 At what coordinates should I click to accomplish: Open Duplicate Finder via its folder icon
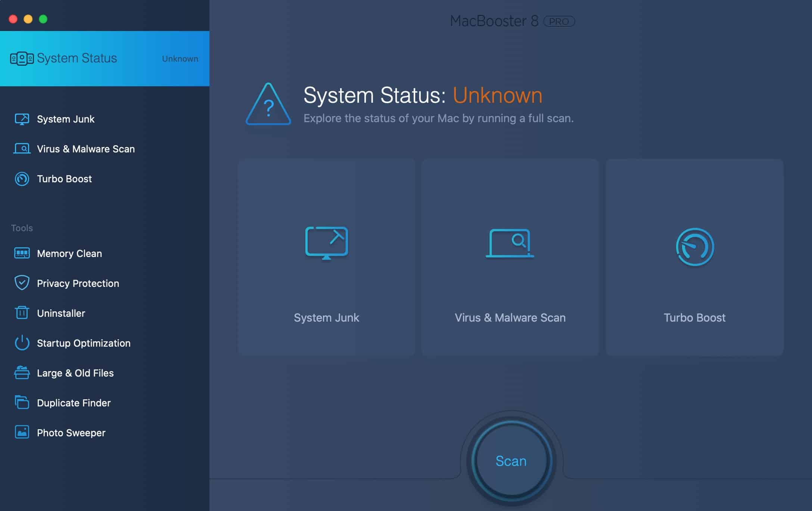pos(22,403)
